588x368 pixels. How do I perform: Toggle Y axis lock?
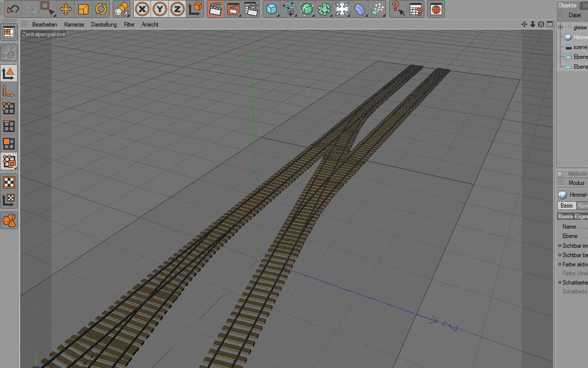(160, 8)
